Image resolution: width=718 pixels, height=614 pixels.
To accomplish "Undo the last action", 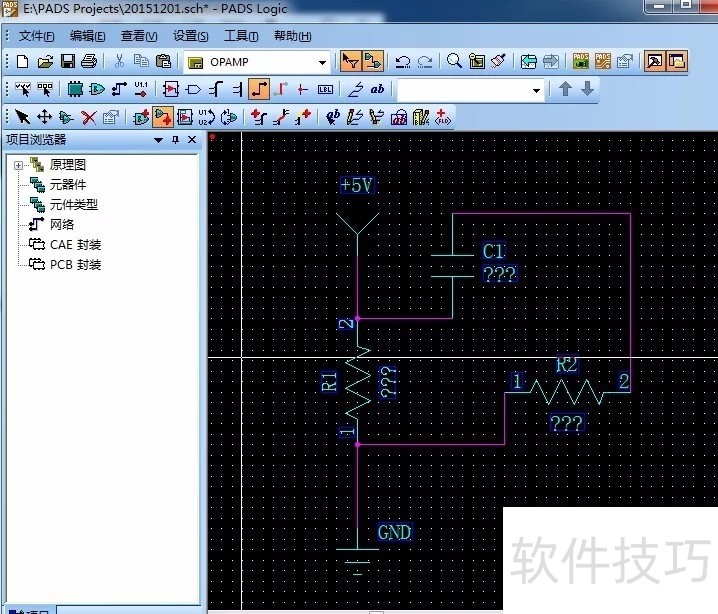I will tap(403, 61).
